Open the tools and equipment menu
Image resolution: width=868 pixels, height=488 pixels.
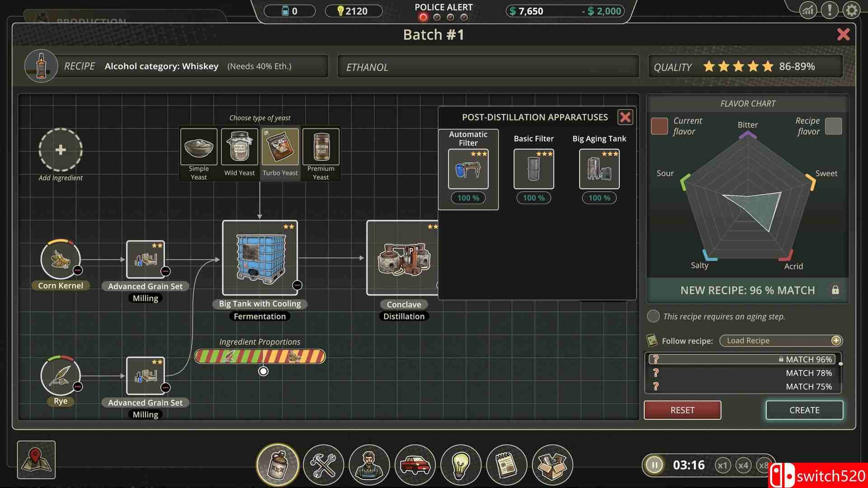pos(323,465)
